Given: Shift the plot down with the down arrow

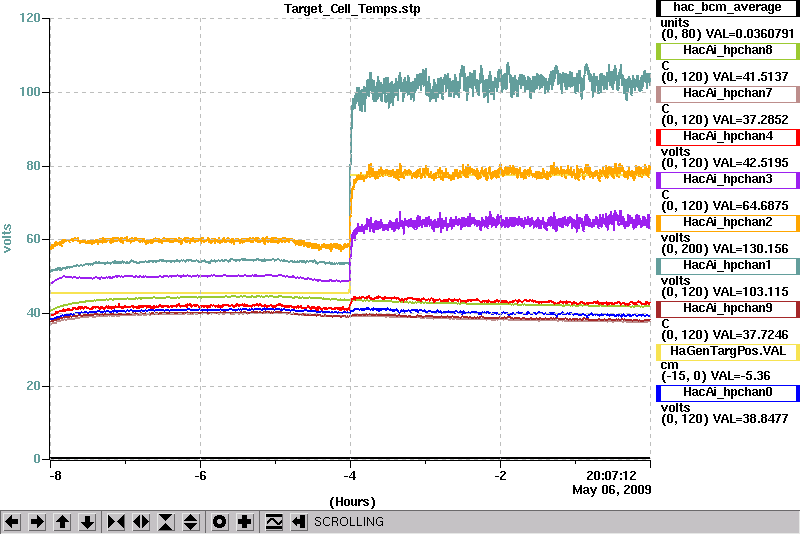Looking at the screenshot, I should [87, 522].
